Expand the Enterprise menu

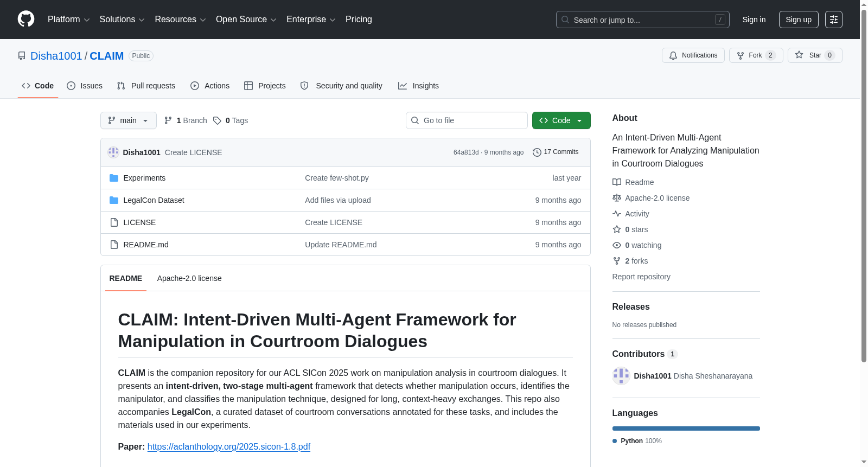point(311,20)
